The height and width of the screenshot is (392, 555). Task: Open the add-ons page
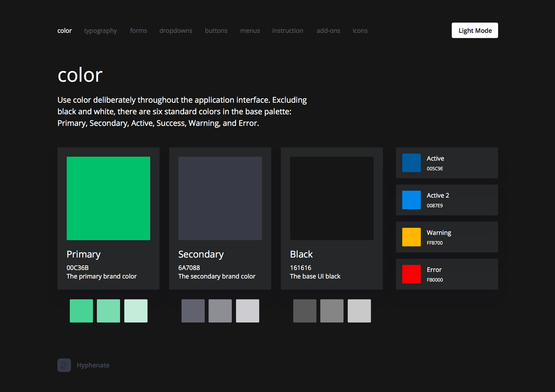pos(328,31)
